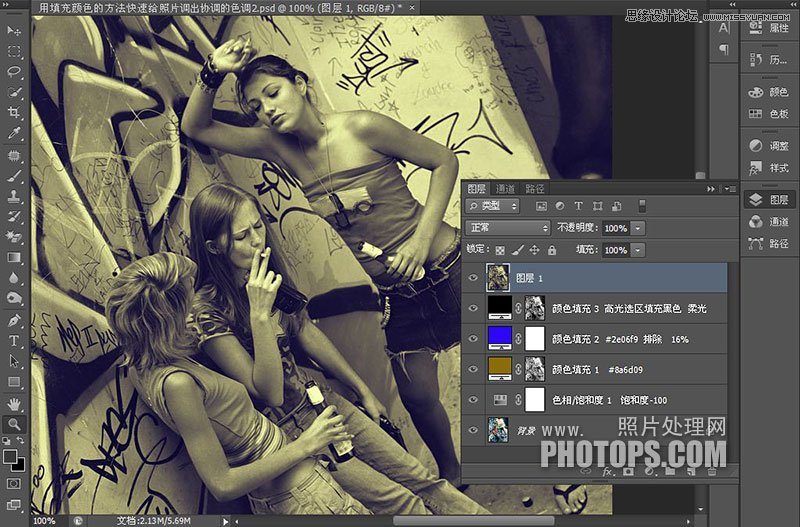Filter layers by pixel layers
Viewport: 800px width, 527px height.
pos(541,206)
